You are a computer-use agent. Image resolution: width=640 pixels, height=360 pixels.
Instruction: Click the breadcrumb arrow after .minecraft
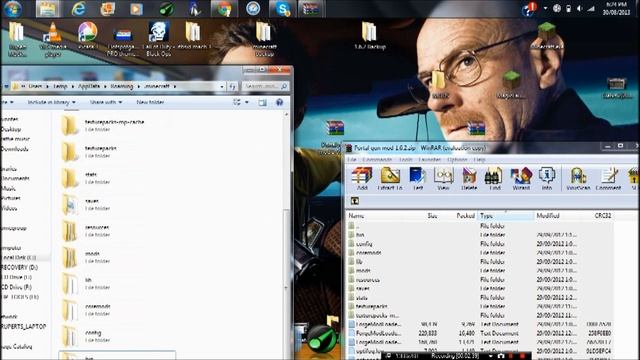175,87
